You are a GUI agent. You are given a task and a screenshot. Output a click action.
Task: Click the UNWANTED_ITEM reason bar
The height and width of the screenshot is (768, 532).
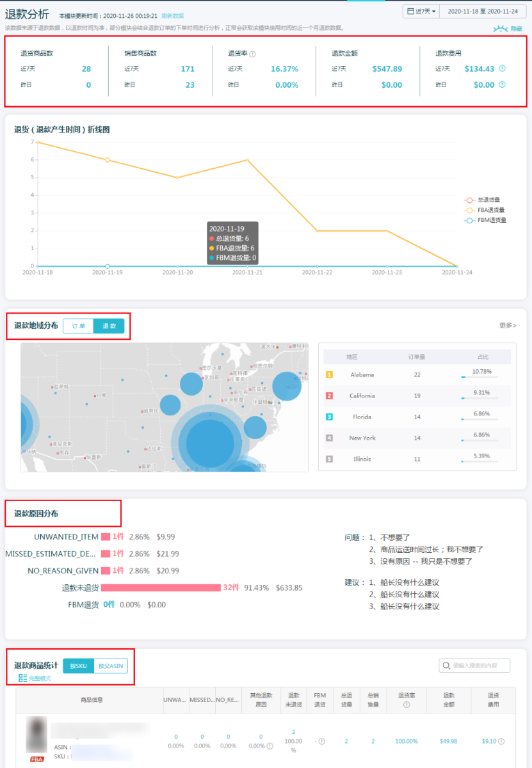[106, 537]
